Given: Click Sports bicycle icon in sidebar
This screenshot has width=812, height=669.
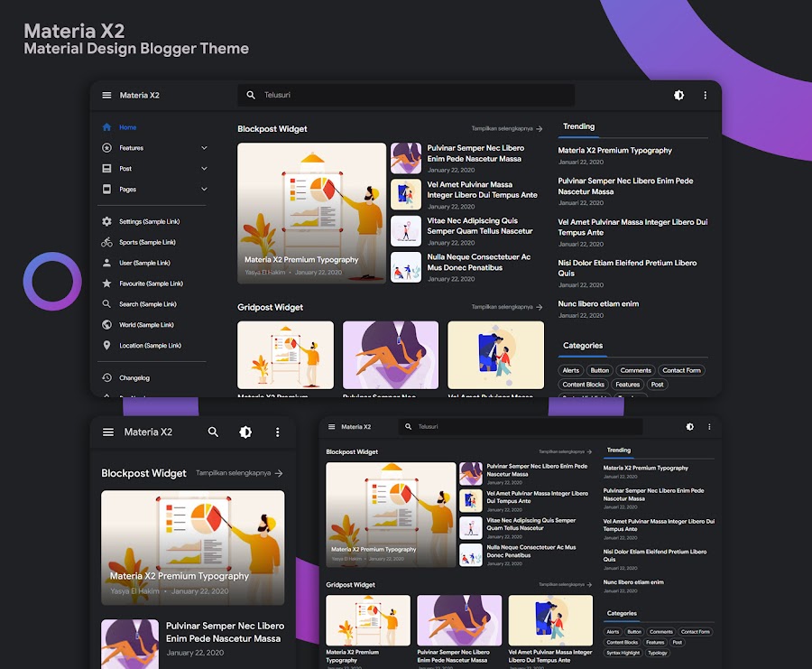Looking at the screenshot, I should click(106, 242).
